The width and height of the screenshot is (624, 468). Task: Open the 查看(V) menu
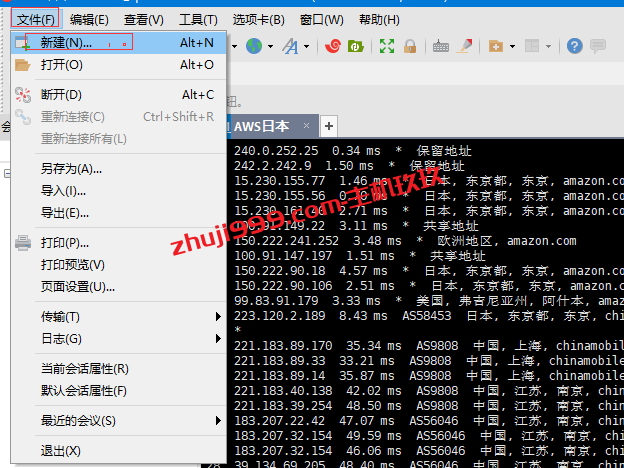[144, 20]
